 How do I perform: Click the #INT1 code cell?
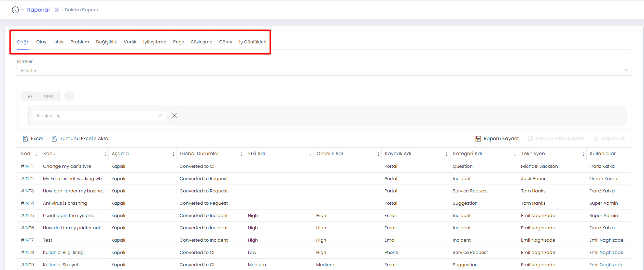(27, 166)
